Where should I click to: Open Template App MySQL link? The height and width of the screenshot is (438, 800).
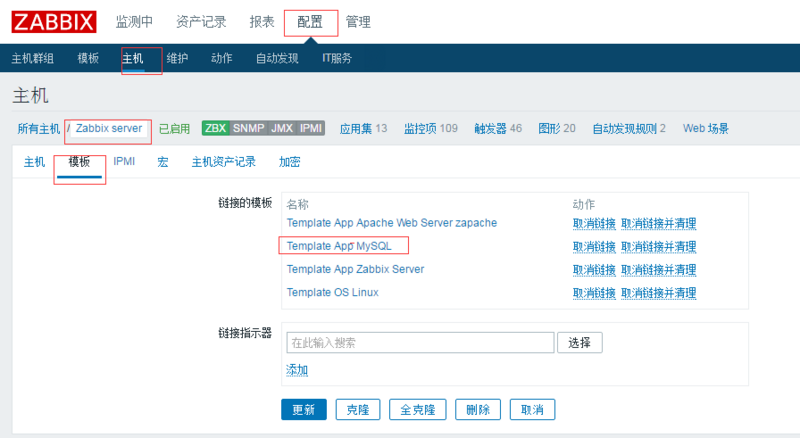coord(339,246)
